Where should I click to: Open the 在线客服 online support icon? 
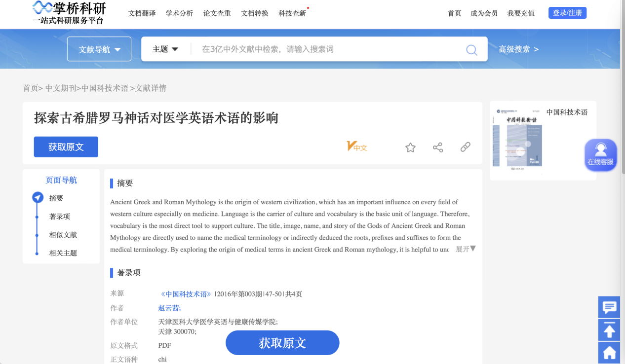(x=601, y=155)
